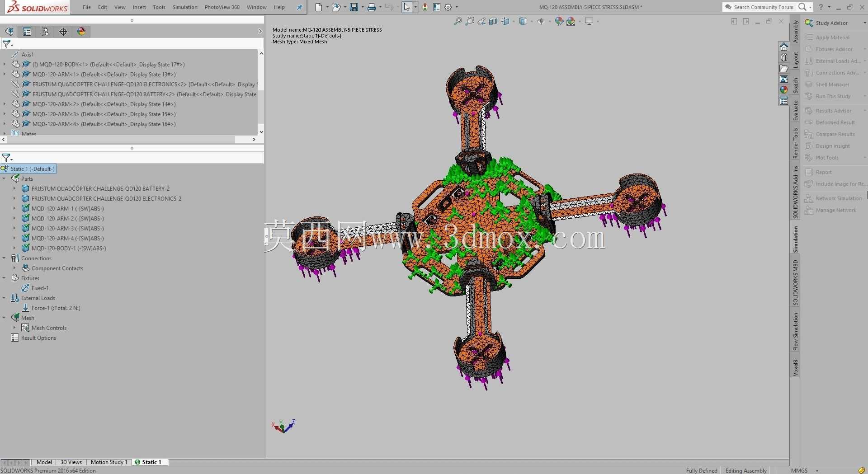Open the File menu
This screenshot has height=474, width=868.
pos(87,7)
